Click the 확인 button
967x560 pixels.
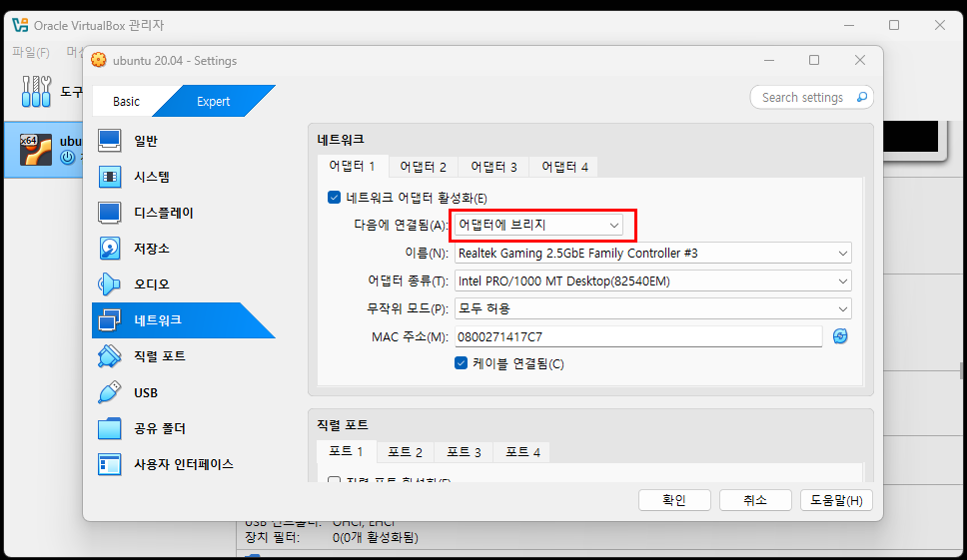tap(674, 500)
